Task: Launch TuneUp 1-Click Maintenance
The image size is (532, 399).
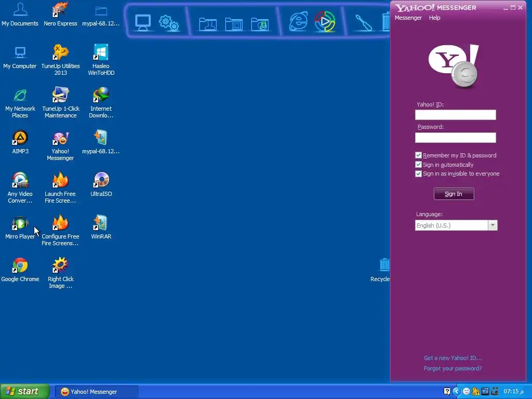Action: [60, 102]
